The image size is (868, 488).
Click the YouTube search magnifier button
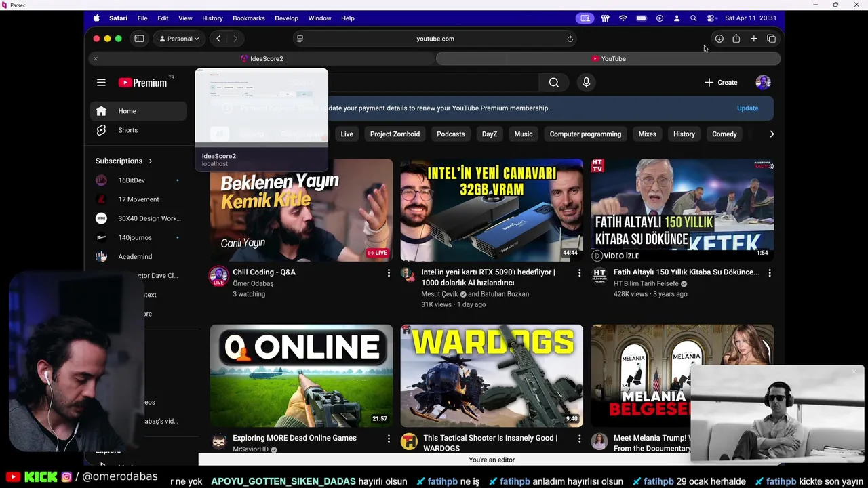(x=554, y=83)
